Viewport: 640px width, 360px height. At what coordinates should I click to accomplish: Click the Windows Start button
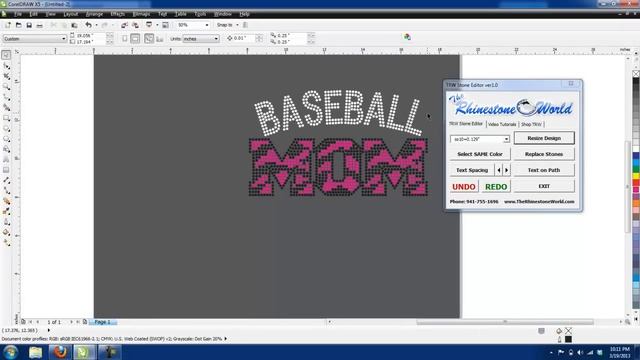[11, 352]
